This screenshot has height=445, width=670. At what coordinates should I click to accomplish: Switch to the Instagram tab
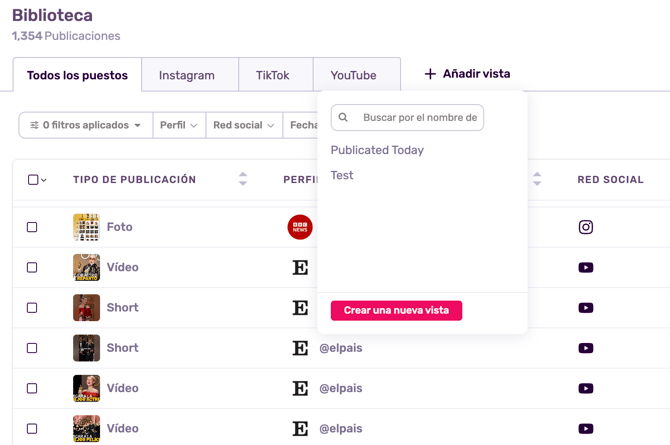(187, 75)
